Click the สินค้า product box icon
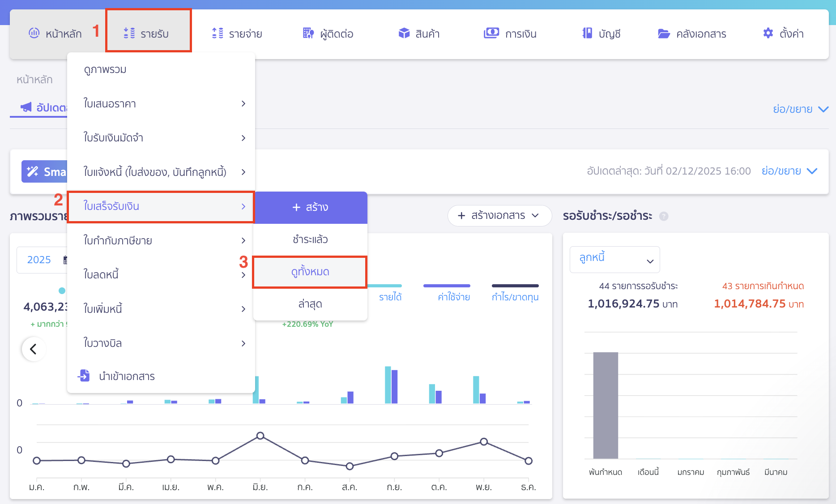 (x=404, y=34)
